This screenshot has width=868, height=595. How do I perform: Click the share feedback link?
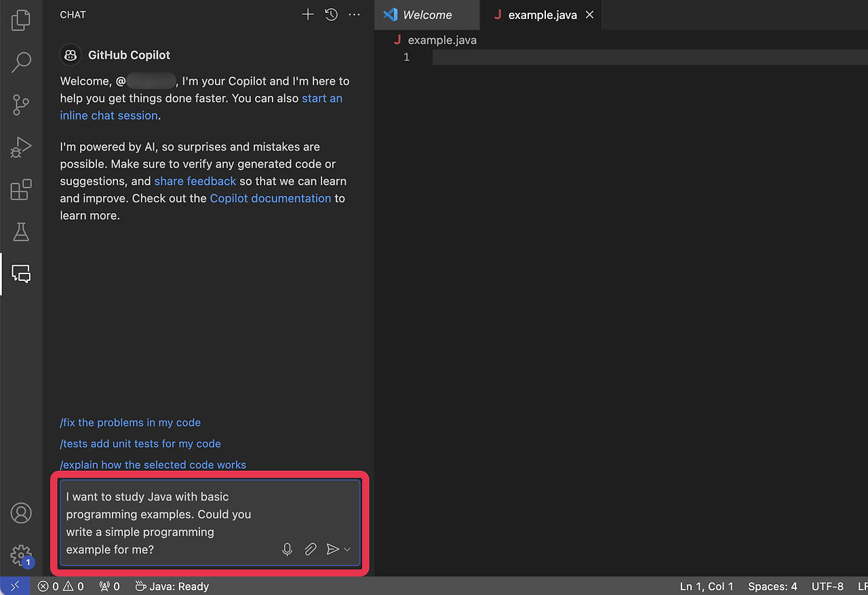coord(195,181)
